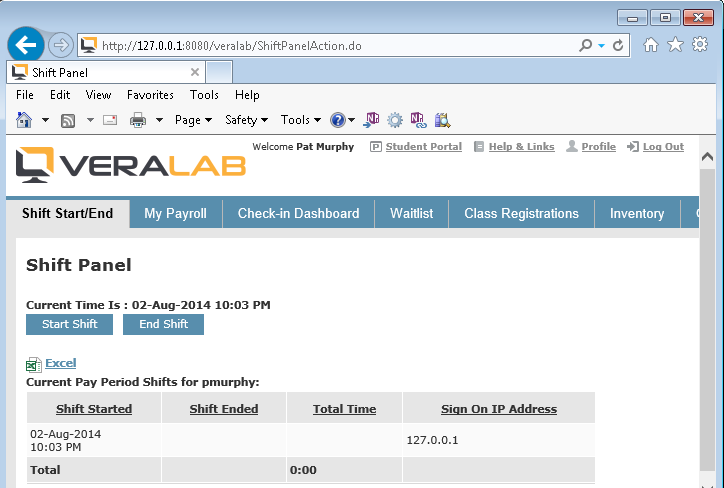Click the Read Mail icon

110,120
